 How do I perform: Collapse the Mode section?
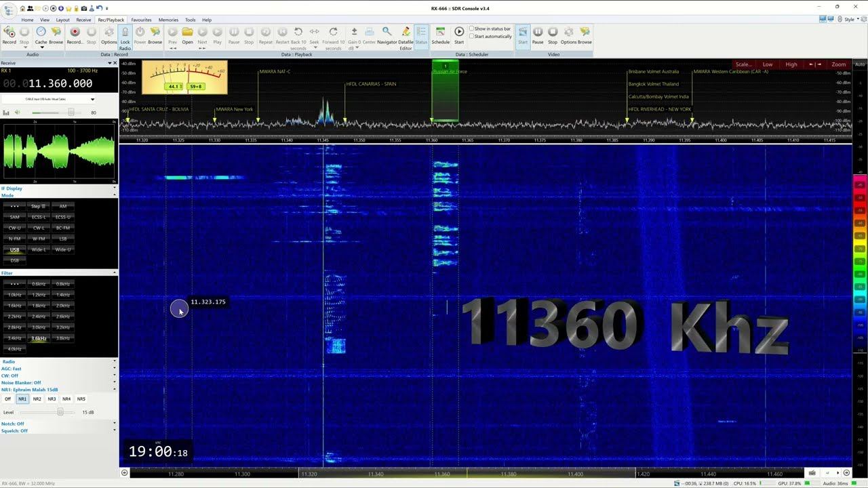click(x=114, y=195)
